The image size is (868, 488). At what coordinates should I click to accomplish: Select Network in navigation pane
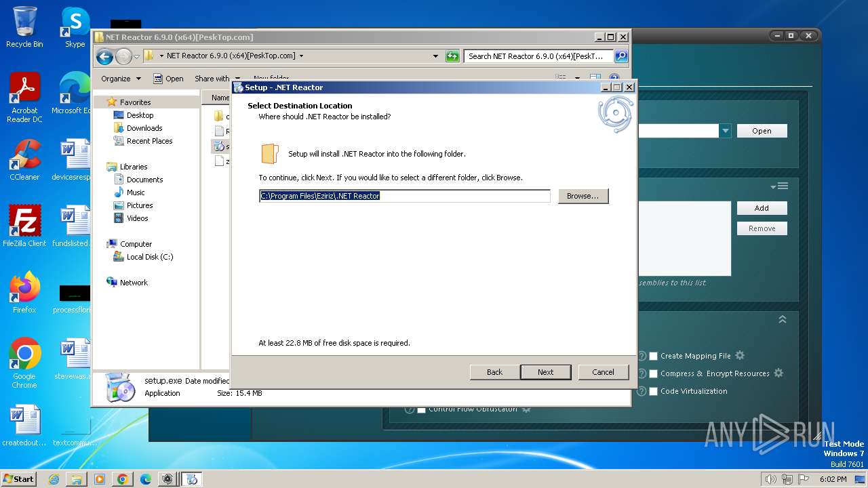point(134,283)
